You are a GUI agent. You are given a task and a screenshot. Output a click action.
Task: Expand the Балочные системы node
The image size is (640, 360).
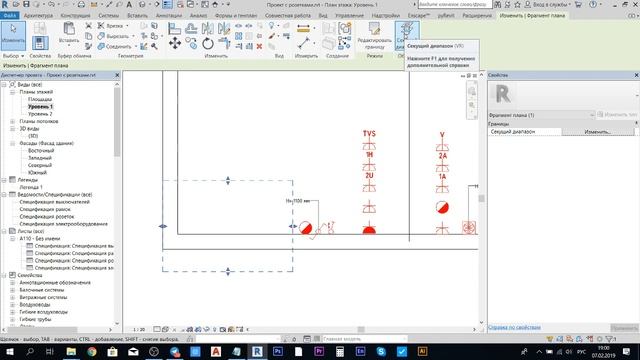click(12, 290)
